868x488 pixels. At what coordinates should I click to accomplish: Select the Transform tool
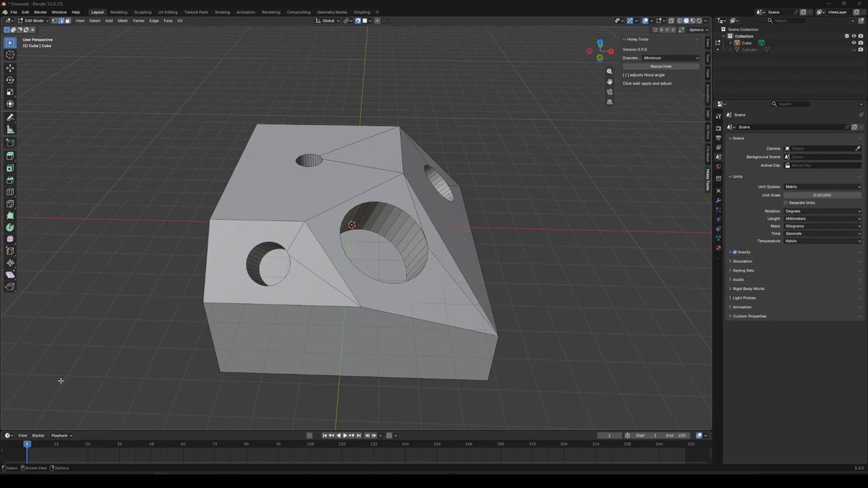click(10, 104)
